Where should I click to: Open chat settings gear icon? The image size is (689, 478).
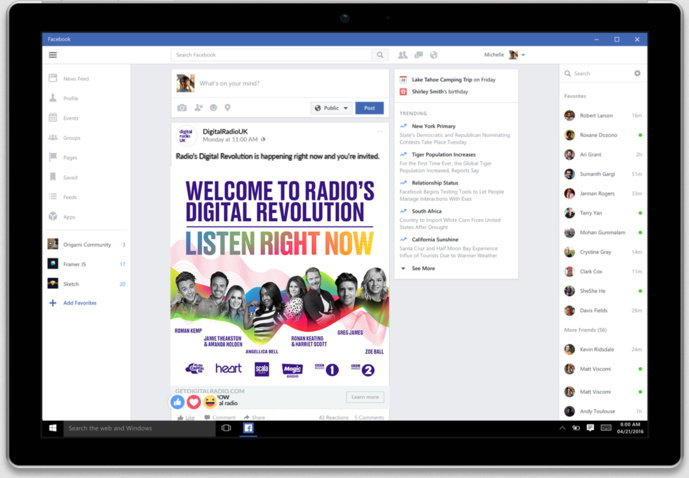coord(637,73)
